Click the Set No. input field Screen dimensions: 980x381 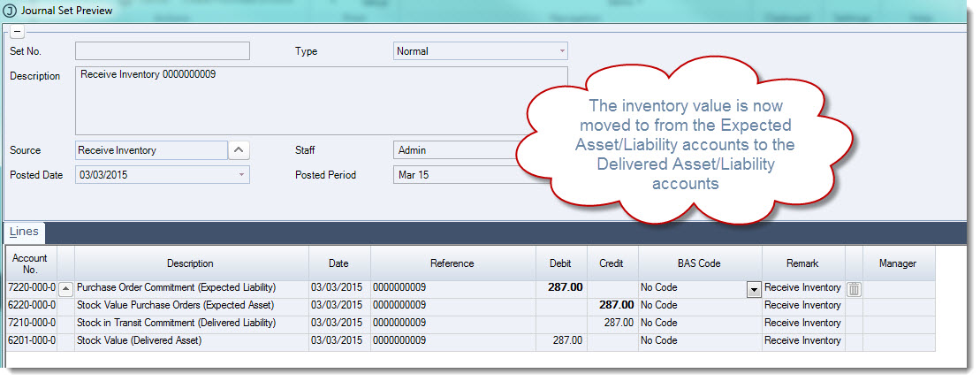click(x=163, y=50)
